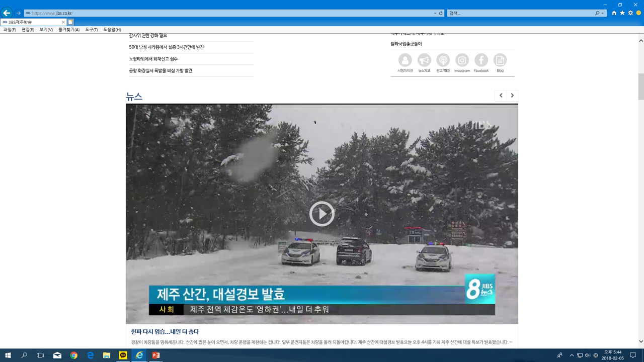This screenshot has height=362, width=644.
Task: Open the 뉴스제보 megaphone icon
Action: tap(424, 60)
